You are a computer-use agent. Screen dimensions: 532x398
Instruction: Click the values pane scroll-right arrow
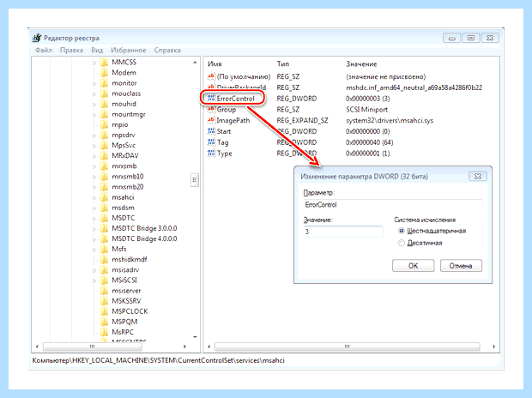[494, 347]
